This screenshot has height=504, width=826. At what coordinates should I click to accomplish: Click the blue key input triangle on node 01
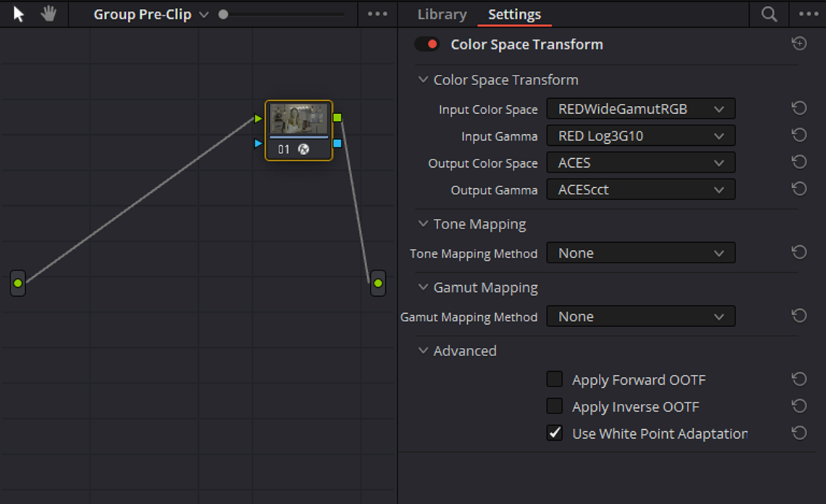click(258, 143)
